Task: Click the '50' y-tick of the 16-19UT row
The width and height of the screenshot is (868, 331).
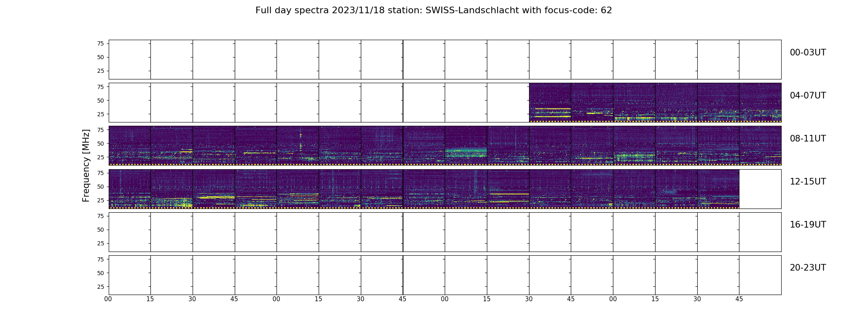Action: click(x=100, y=230)
